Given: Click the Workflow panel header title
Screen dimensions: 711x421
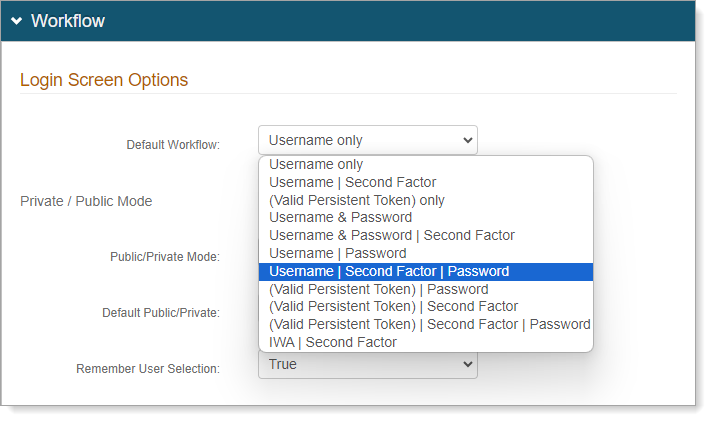Looking at the screenshot, I should [x=67, y=21].
